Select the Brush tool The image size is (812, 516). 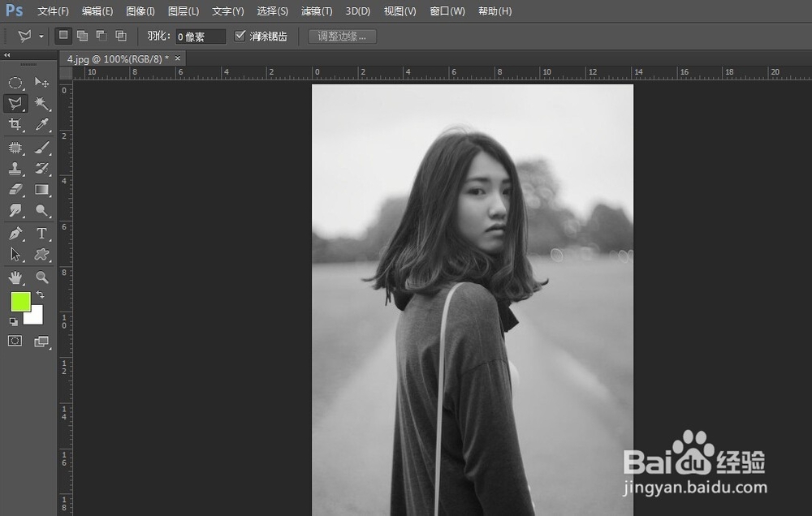coord(41,148)
